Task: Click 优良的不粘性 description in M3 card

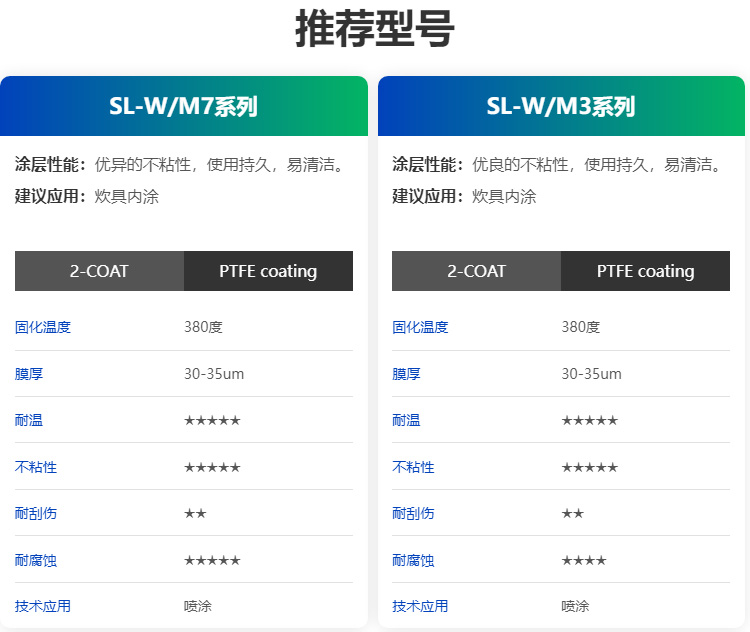Action: [597, 165]
